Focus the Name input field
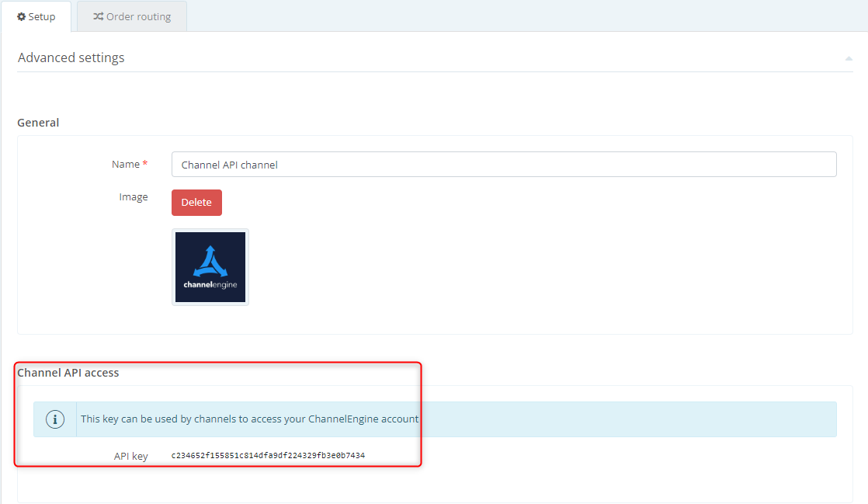 pyautogui.click(x=503, y=165)
